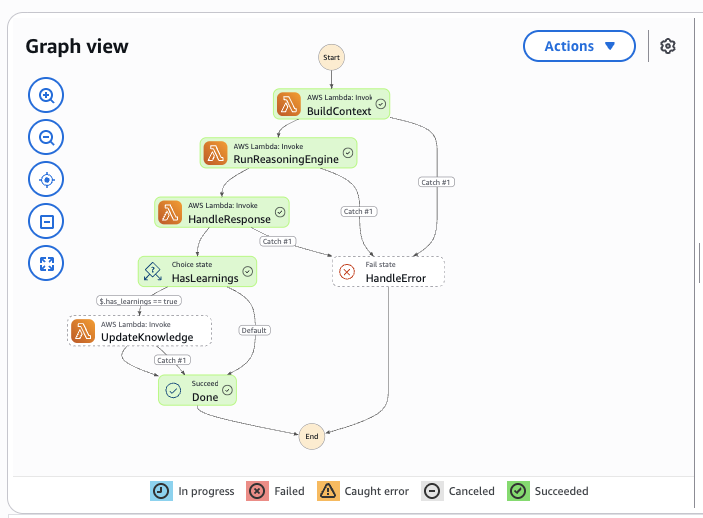703x518 pixels.
Task: Click the Caught error legend icon
Action: pos(328,491)
